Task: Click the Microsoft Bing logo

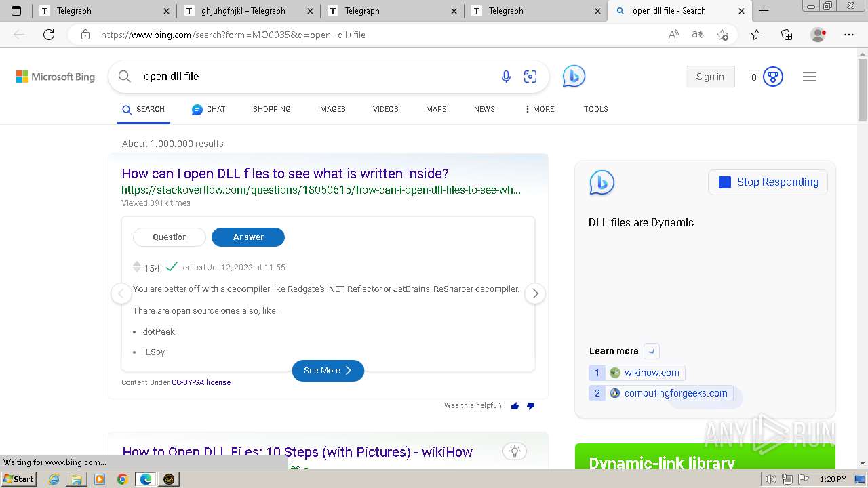Action: [56, 77]
